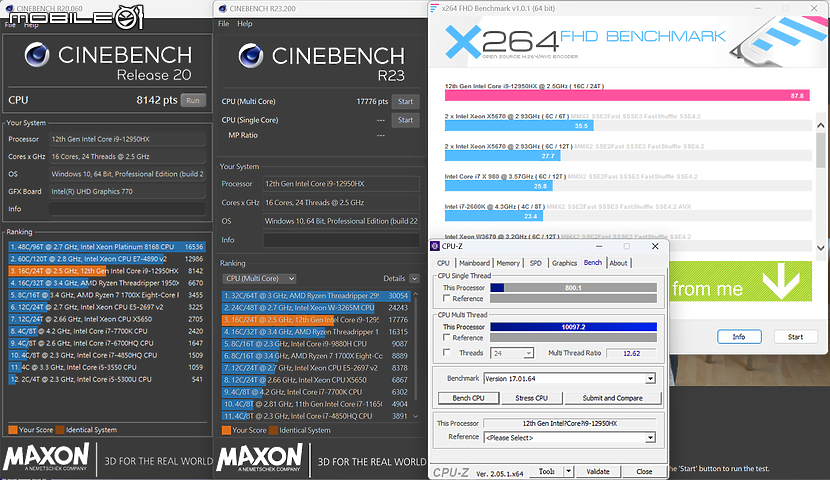Image resolution: width=830 pixels, height=480 pixels.
Task: Click the Close button in CPU-Z
Action: (644, 471)
